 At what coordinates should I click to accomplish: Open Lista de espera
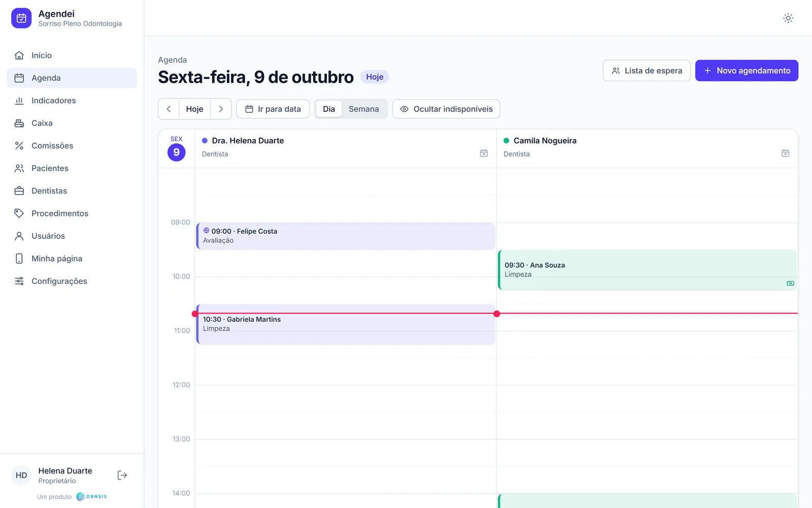tap(647, 71)
